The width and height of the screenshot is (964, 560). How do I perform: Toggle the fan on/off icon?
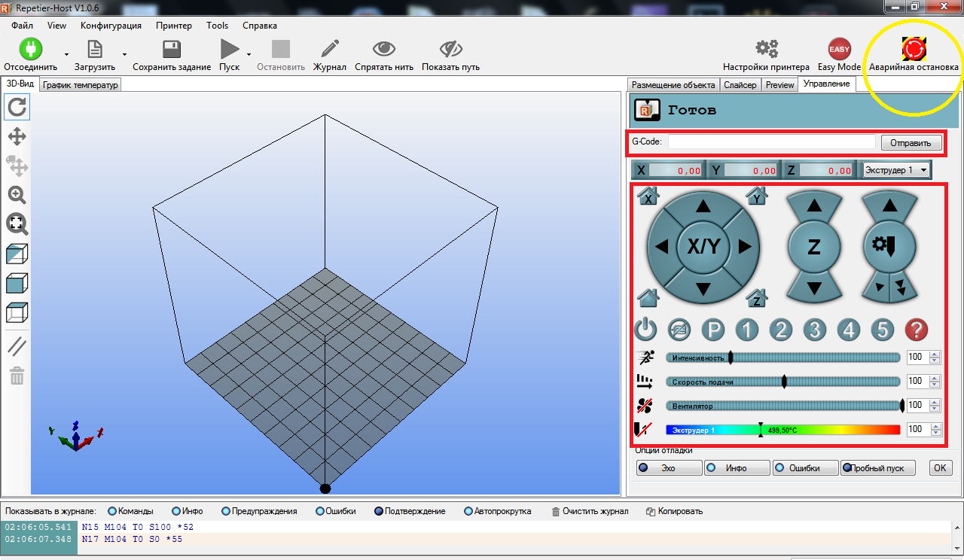[x=645, y=406]
